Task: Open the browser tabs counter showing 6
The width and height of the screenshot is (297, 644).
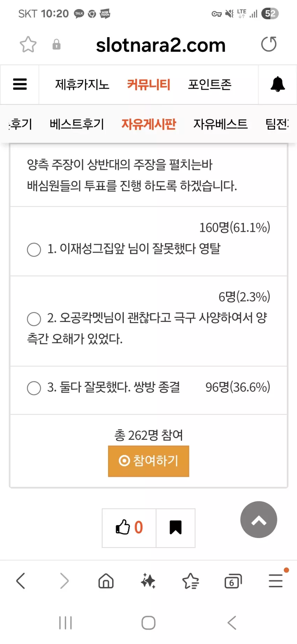Action: tap(233, 581)
